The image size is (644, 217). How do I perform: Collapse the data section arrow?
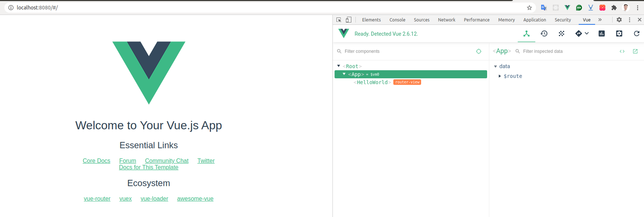(496, 66)
